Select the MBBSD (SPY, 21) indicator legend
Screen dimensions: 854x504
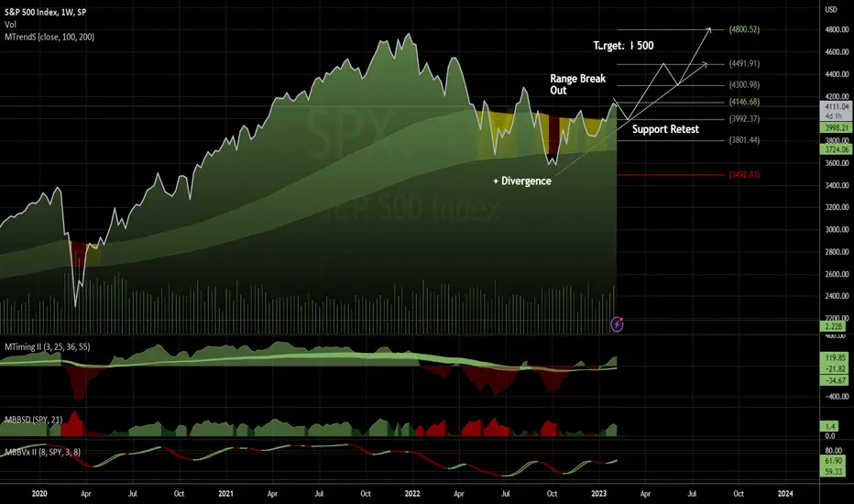coord(33,420)
